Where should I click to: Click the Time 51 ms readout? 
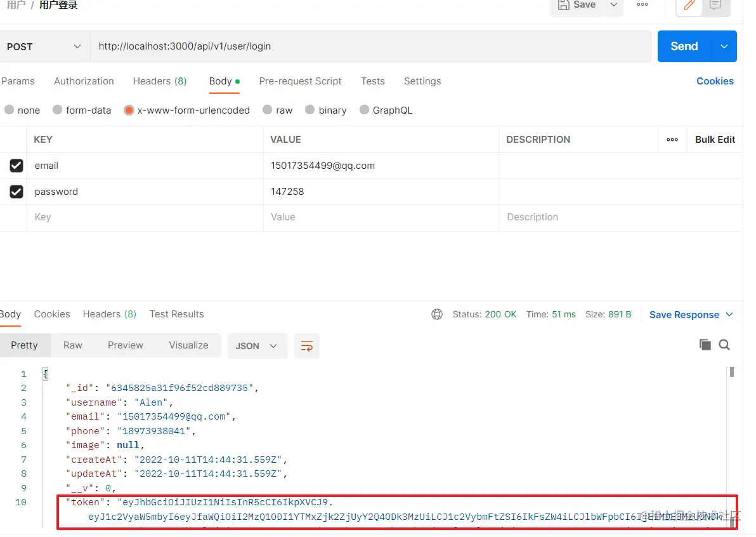[551, 315]
